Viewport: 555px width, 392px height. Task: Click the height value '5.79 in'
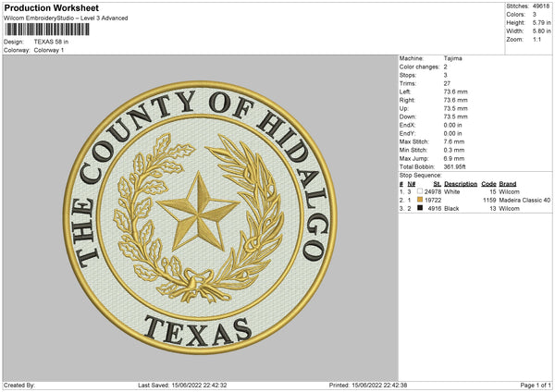[x=541, y=22]
